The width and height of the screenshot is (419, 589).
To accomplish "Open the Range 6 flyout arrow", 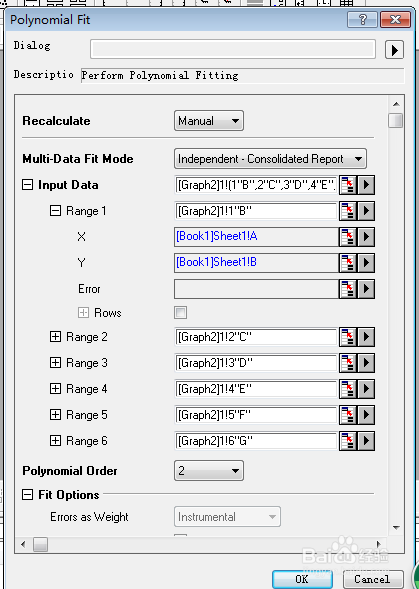I will pyautogui.click(x=366, y=441).
